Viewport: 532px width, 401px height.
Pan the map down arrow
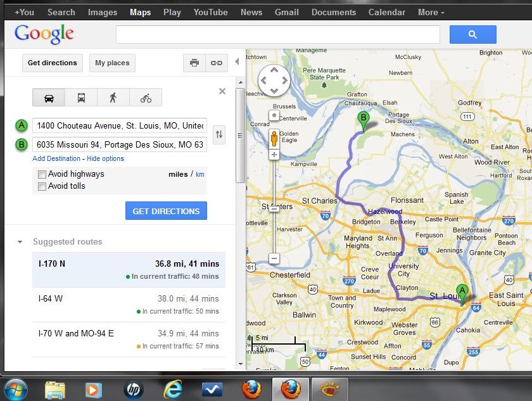coord(274,91)
